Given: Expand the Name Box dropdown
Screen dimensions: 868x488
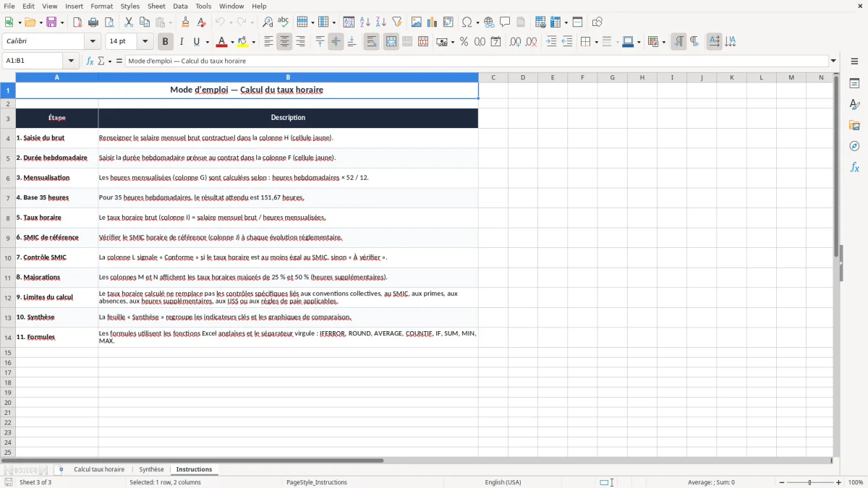Looking at the screenshot, I should [71, 61].
